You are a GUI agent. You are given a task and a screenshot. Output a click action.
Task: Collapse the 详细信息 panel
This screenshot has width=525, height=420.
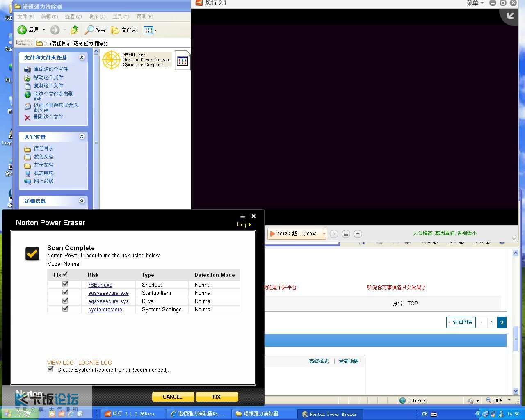[82, 201]
